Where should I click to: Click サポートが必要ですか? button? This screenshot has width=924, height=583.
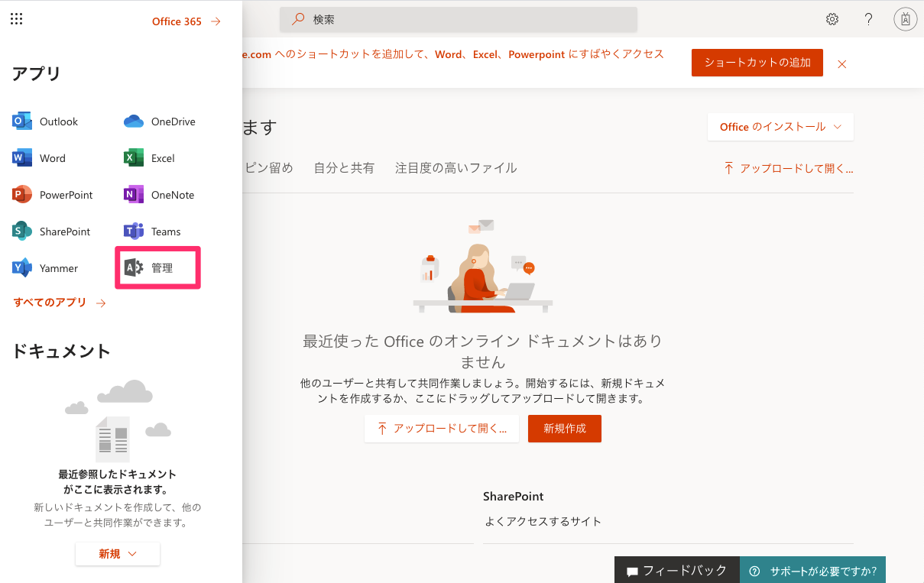tap(812, 570)
